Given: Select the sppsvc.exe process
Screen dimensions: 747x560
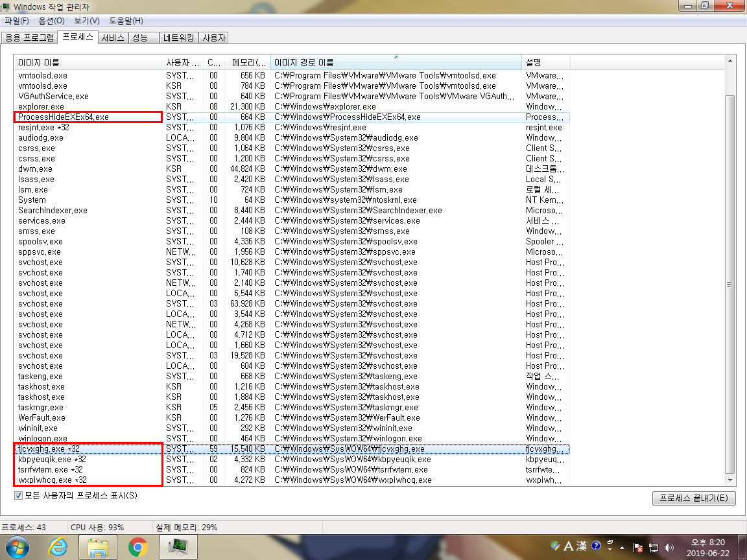Looking at the screenshot, I should [x=292, y=252].
